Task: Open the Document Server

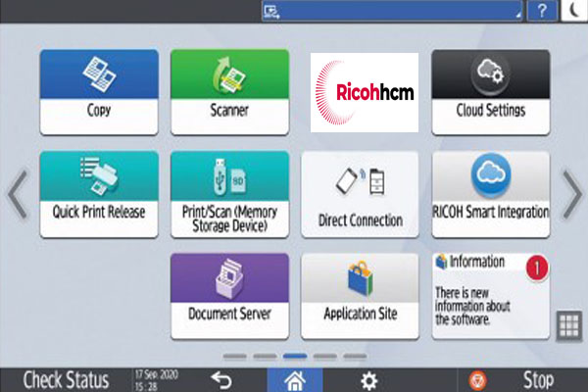Action: [229, 295]
